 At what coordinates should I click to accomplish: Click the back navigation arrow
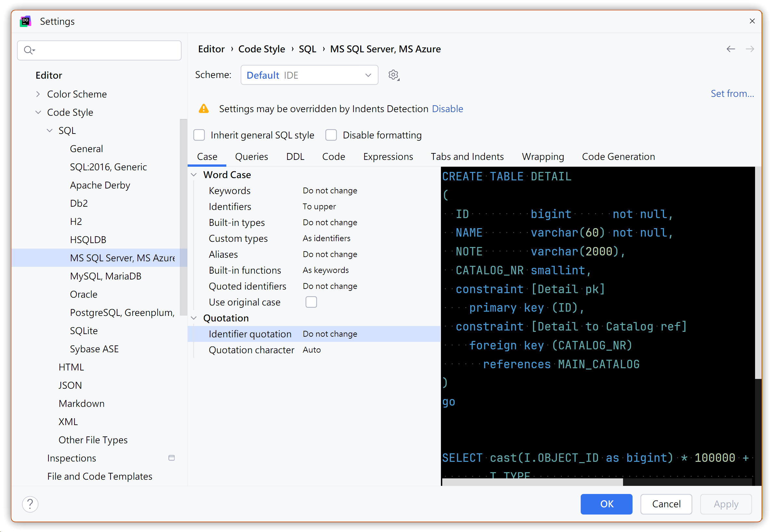[x=730, y=49]
